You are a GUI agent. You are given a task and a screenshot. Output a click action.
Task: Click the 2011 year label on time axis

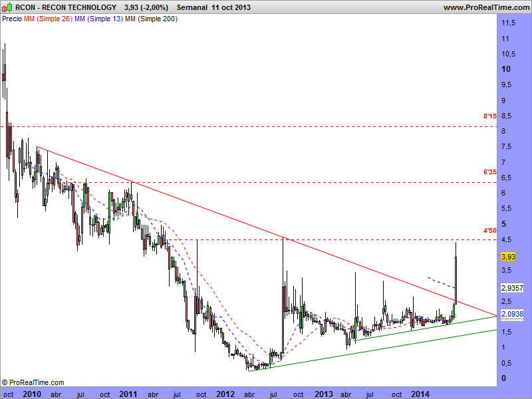pos(128,394)
